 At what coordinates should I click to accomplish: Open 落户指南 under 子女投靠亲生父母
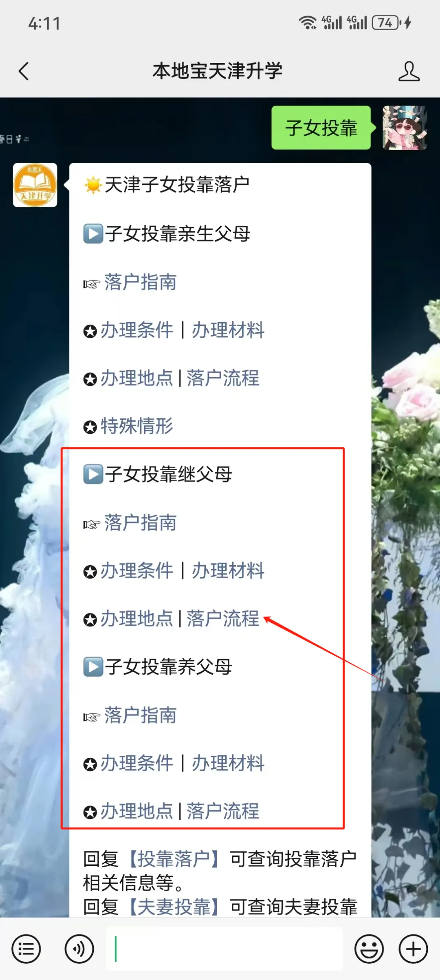pos(140,282)
